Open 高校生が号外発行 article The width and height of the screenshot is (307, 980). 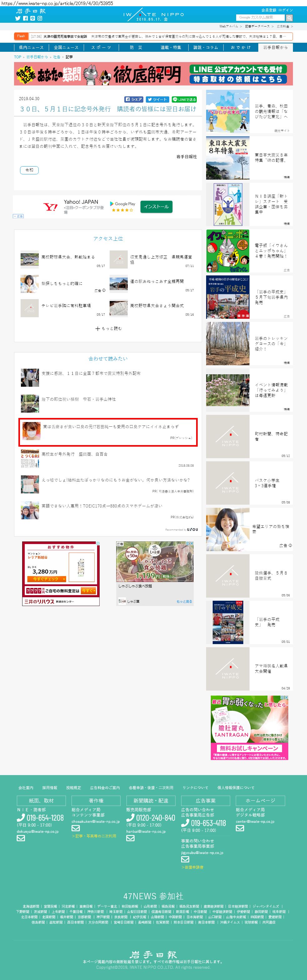click(x=75, y=454)
